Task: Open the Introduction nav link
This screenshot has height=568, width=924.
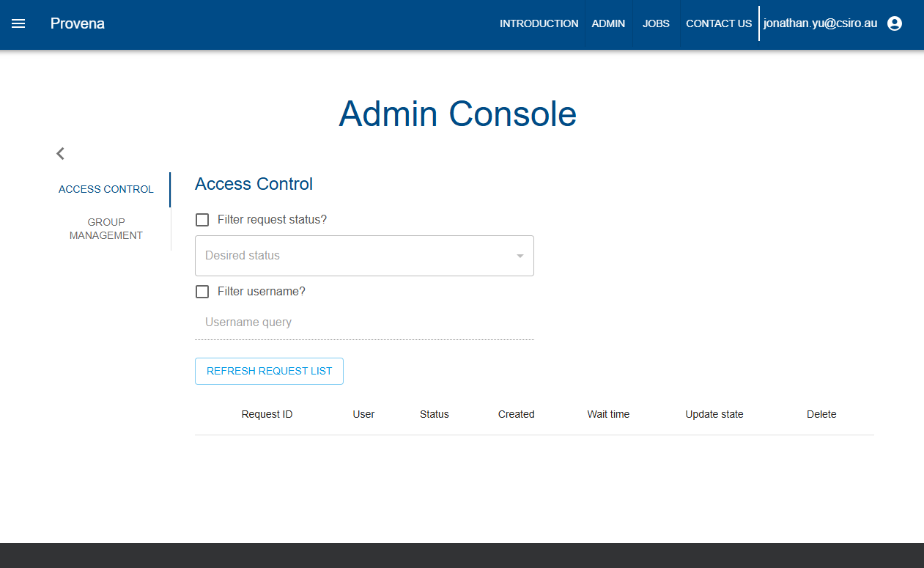Action: pos(539,23)
